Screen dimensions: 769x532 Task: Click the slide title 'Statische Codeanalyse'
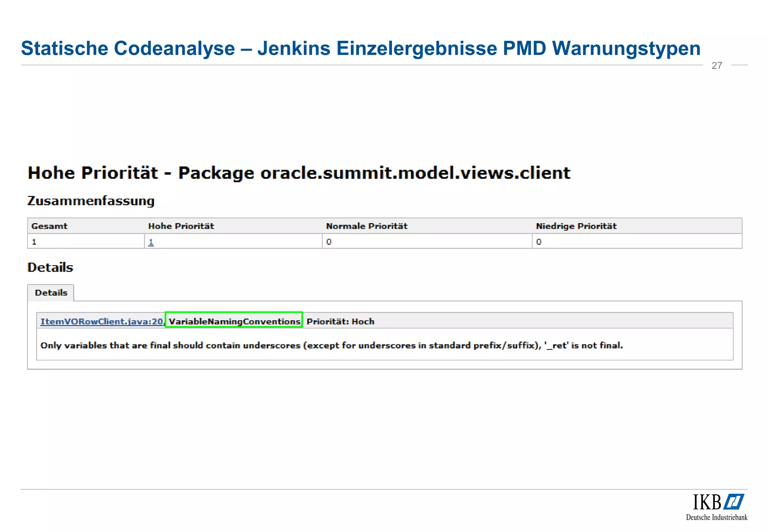point(128,48)
